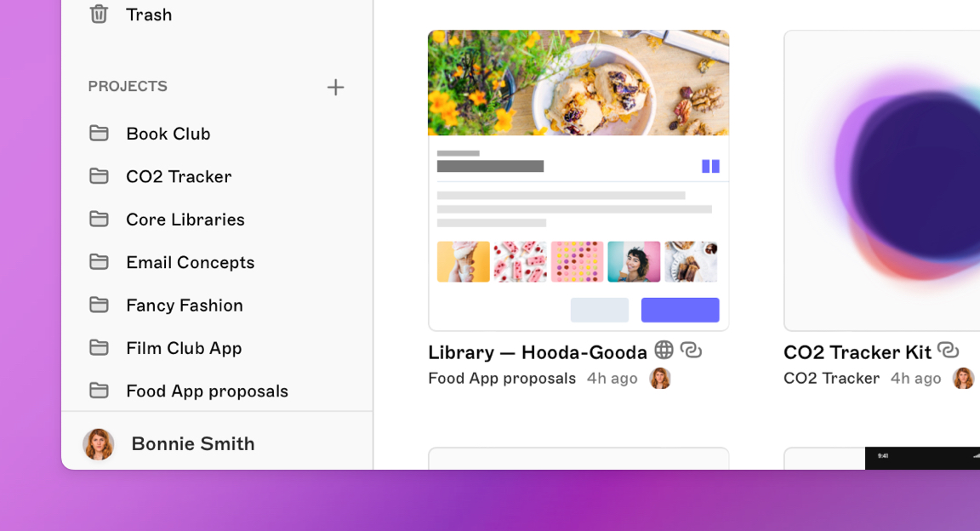
Task: Click the link icon beside CO2 Tracker Kit
Action: coord(948,350)
